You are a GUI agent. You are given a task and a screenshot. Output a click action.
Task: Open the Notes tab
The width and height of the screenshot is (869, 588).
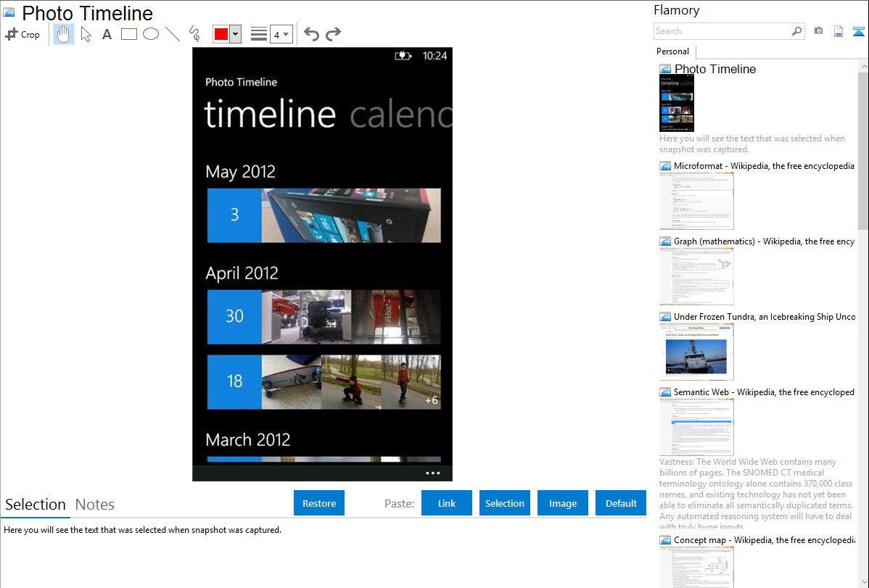point(95,505)
